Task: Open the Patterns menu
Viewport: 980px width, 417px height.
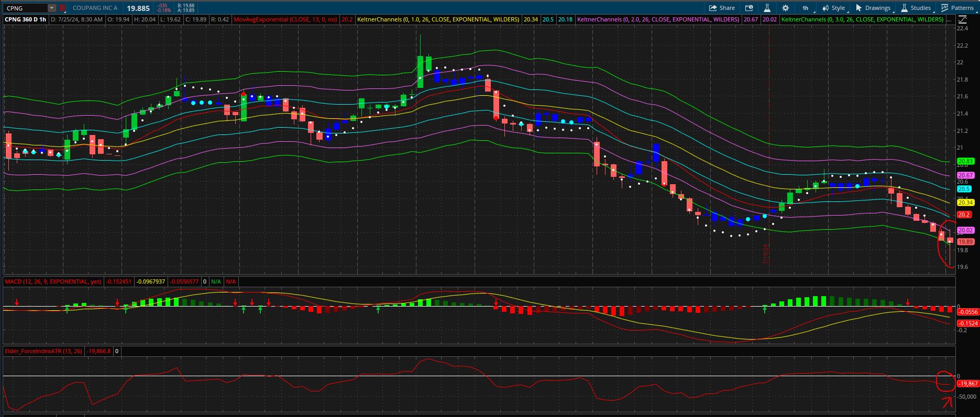Action: (x=957, y=8)
